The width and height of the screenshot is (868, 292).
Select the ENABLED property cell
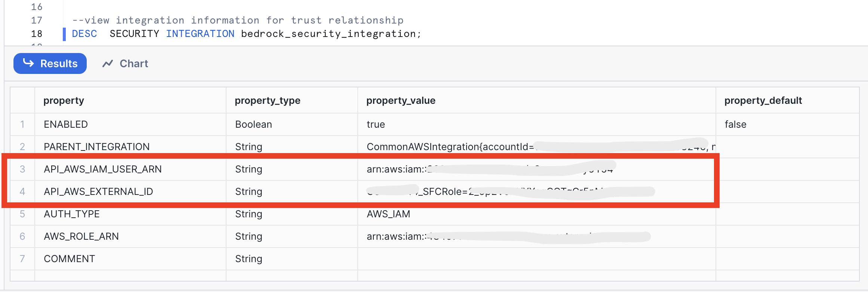[x=66, y=124]
